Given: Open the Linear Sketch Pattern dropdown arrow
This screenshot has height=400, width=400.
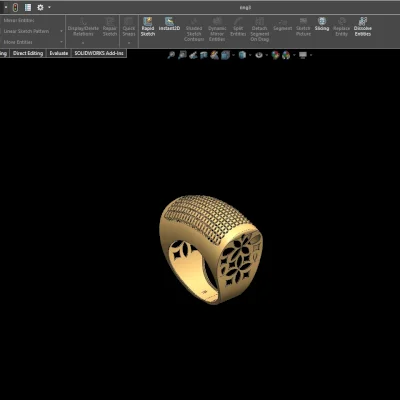Looking at the screenshot, I should pyautogui.click(x=61, y=31).
